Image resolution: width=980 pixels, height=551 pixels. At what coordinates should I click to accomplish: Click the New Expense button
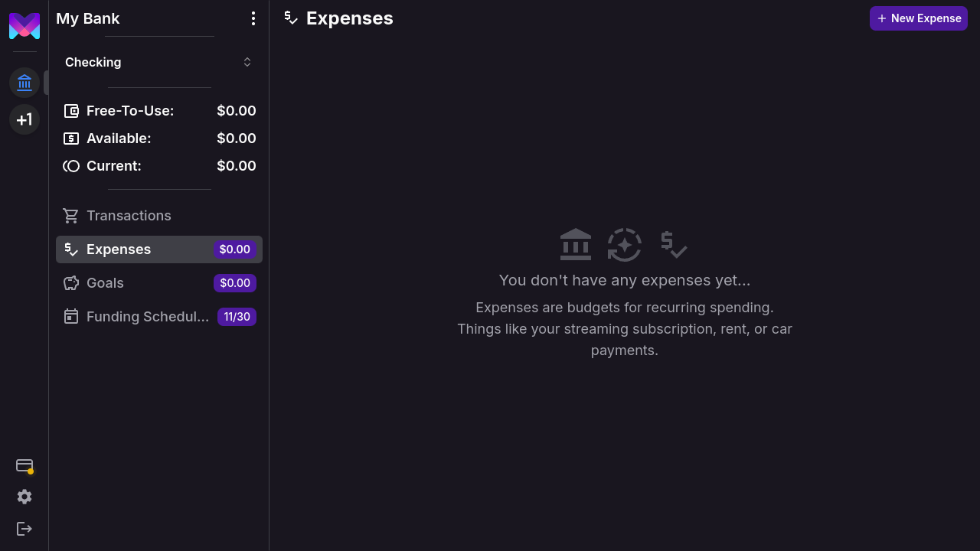(x=918, y=18)
